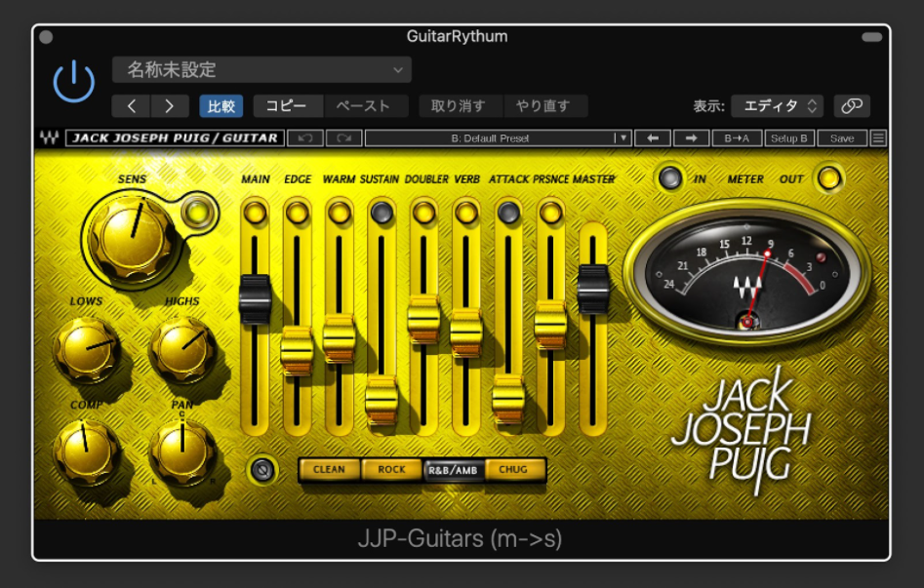Switch using the Setup B button
This screenshot has height=588, width=924.
tap(789, 137)
